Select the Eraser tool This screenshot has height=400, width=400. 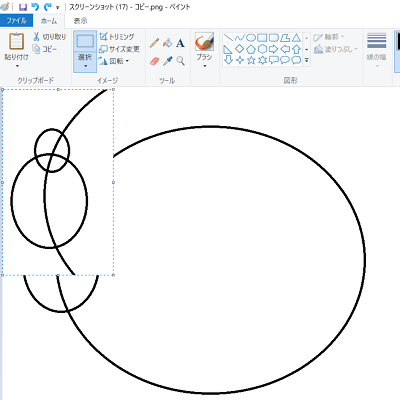tap(154, 61)
